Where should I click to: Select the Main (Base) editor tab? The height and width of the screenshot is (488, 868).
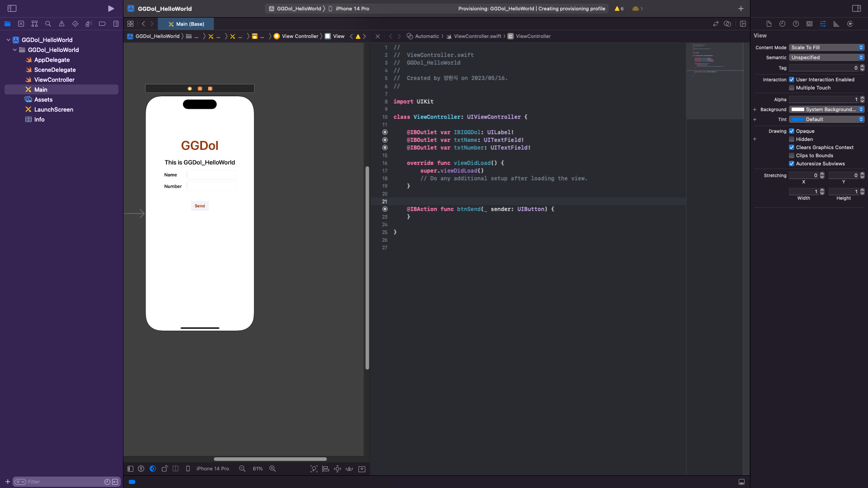point(186,24)
